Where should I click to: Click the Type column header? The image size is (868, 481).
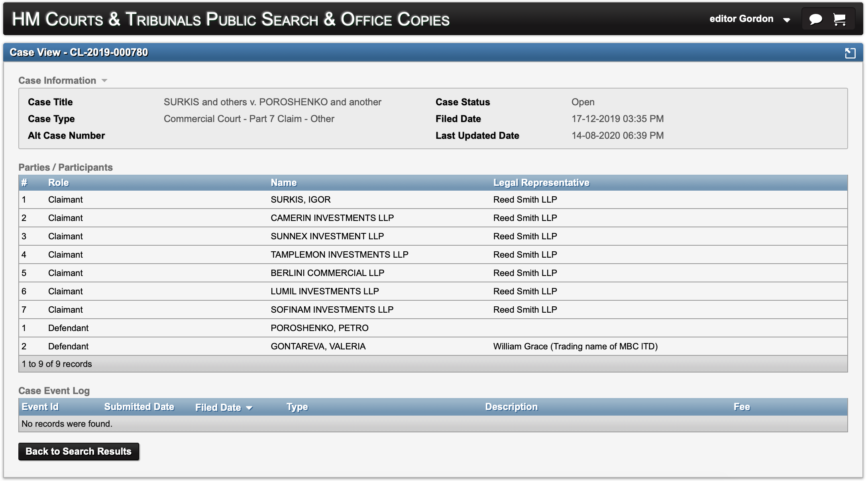coord(297,407)
